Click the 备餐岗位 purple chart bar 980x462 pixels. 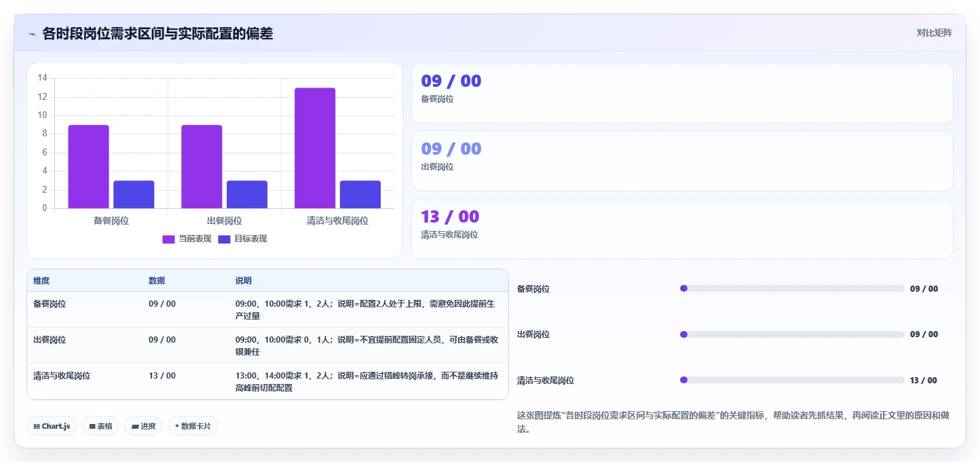click(x=88, y=167)
